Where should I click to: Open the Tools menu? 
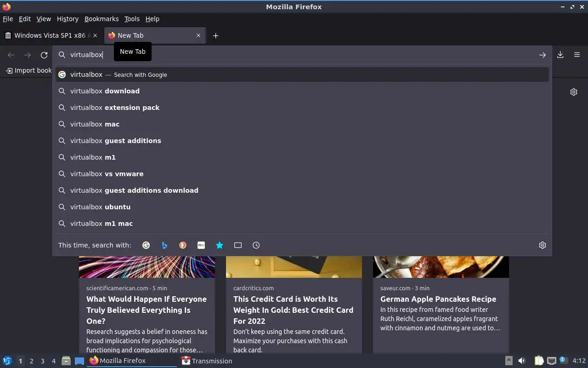pos(132,19)
